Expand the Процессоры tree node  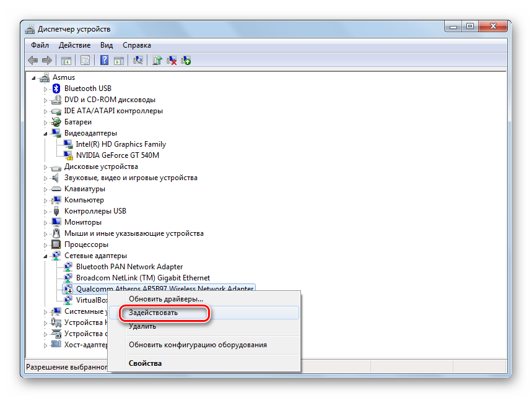(45, 244)
